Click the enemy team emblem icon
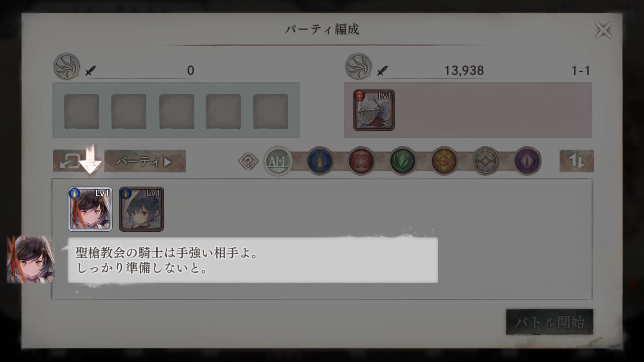The width and height of the screenshot is (644, 362). tap(359, 66)
